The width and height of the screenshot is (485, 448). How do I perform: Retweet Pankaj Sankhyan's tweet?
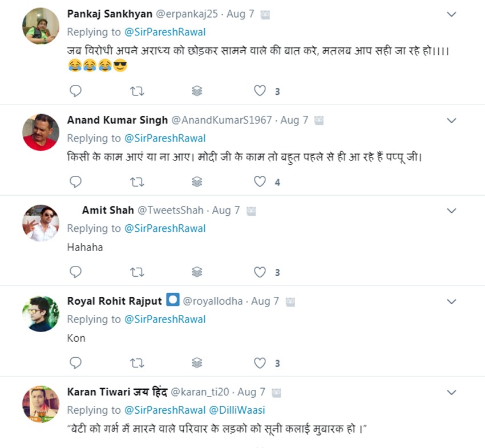pos(137,91)
